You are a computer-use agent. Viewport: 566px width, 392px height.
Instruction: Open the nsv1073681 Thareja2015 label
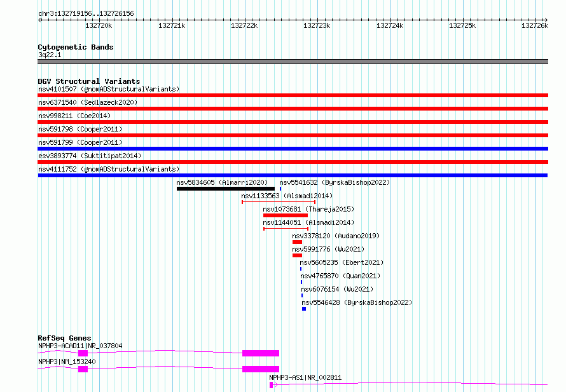coord(308,209)
